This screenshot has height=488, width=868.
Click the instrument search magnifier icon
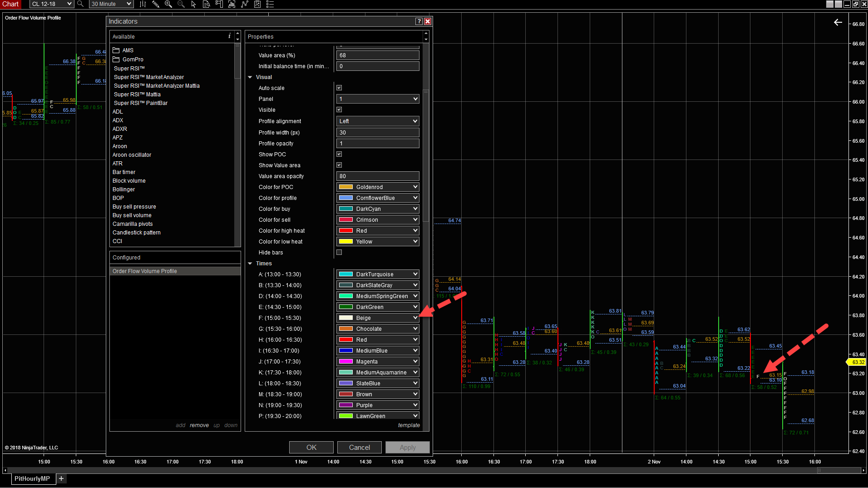pos(80,4)
